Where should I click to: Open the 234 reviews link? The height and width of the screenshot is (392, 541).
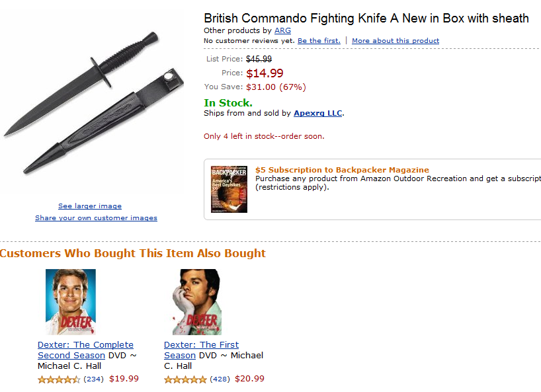[x=93, y=379]
